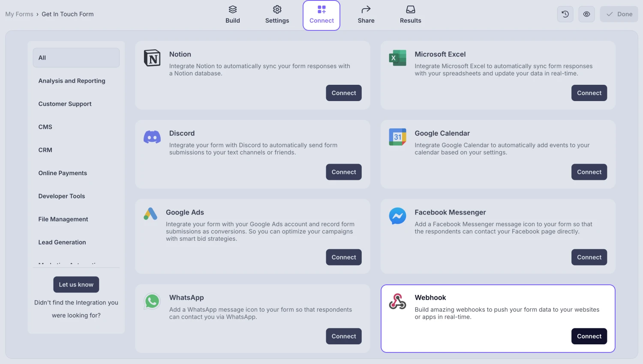This screenshot has width=643, height=364.
Task: Click the Notion integration icon
Action: [152, 58]
